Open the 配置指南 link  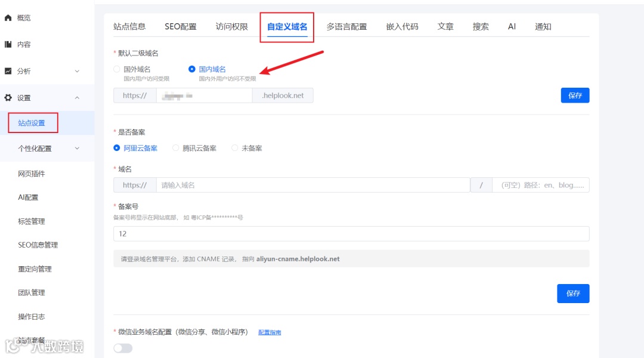(x=270, y=332)
